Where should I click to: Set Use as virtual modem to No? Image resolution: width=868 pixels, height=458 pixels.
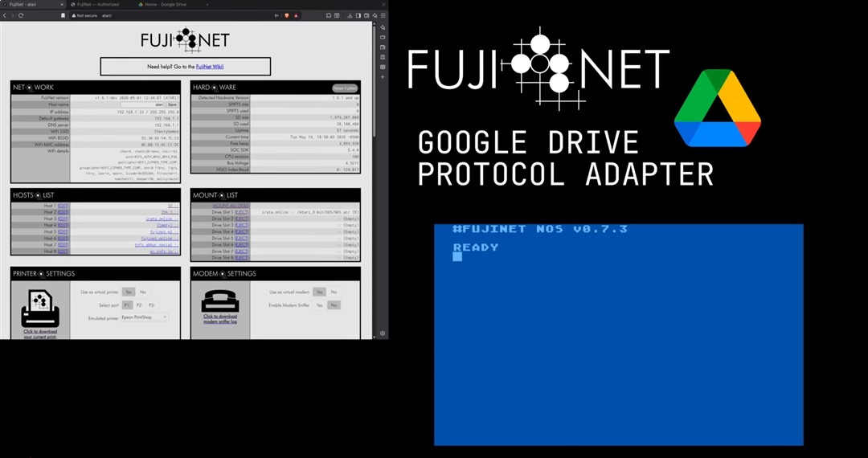pos(334,292)
